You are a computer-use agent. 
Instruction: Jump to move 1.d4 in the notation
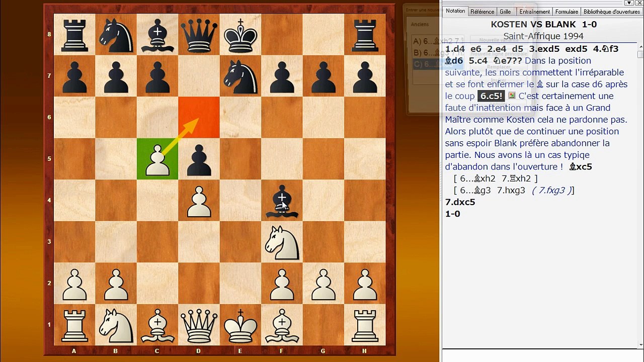click(x=455, y=49)
